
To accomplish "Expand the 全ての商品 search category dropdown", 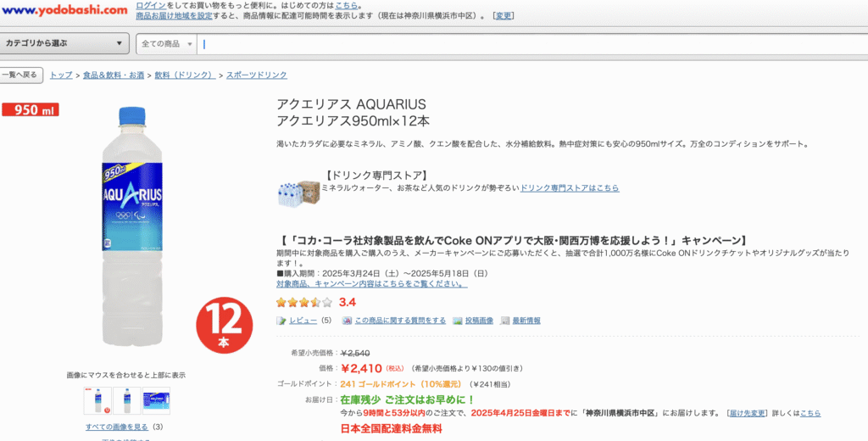I will [167, 44].
